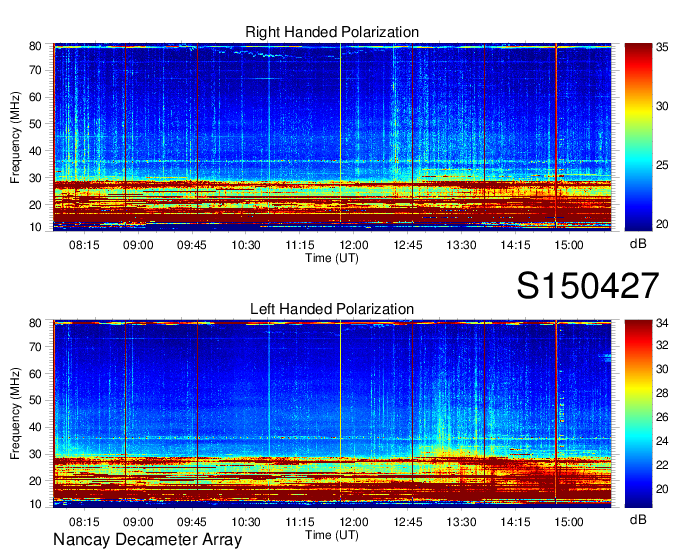The image size is (680, 552).
Task: Click Frequency (MHz) axis label of Right Handed plot
Action: 15,137
